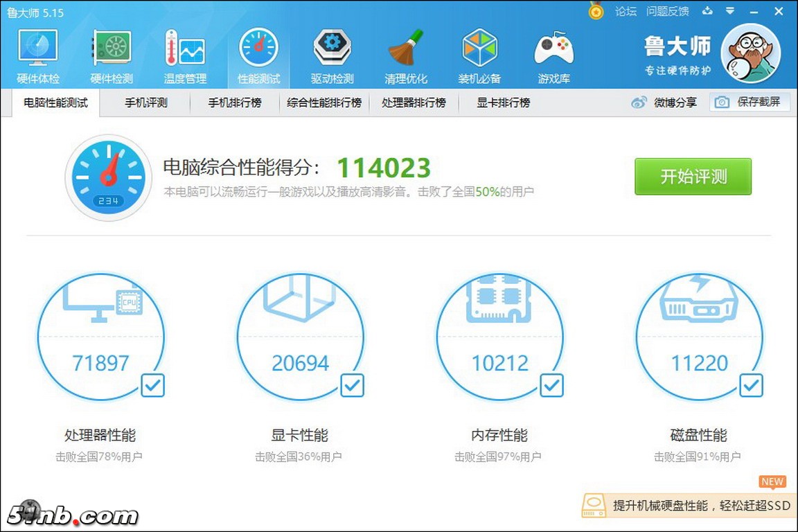Screen dimensions: 798x532
Task: Click the 保存截屏 screenshot camera icon
Action: coord(723,101)
